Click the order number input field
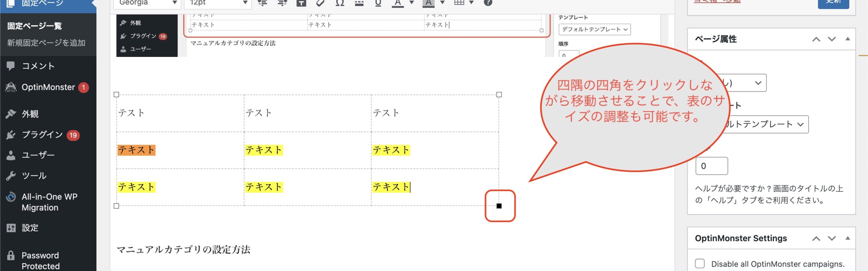Screen dimensions: 868x271 pos(711,166)
